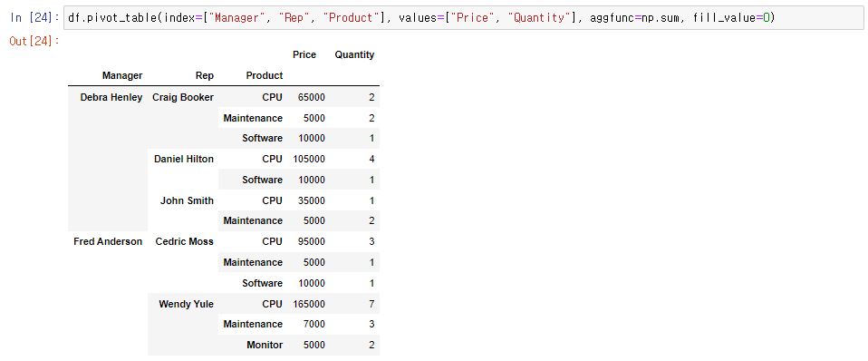Click the Manager index header

pos(122,75)
